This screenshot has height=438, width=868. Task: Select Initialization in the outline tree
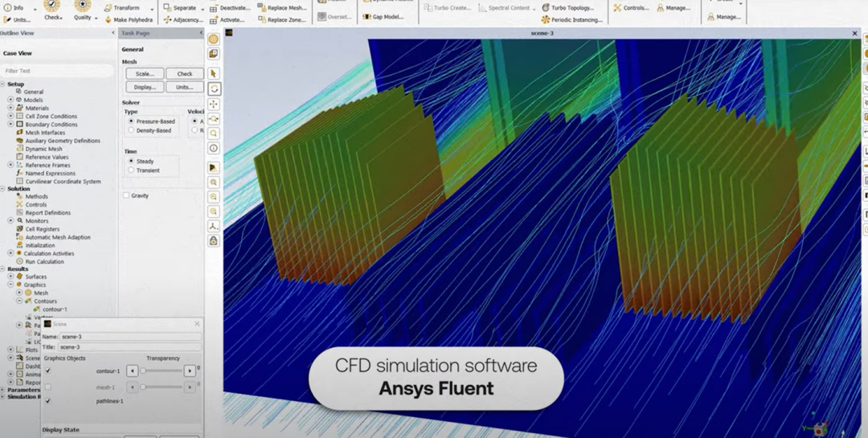[40, 245]
